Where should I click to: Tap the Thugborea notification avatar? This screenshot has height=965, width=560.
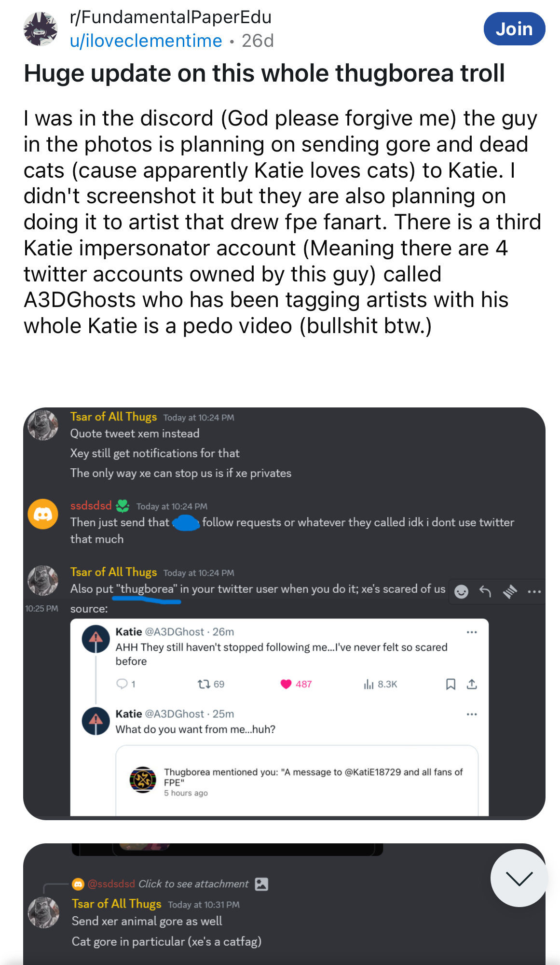pos(143,780)
